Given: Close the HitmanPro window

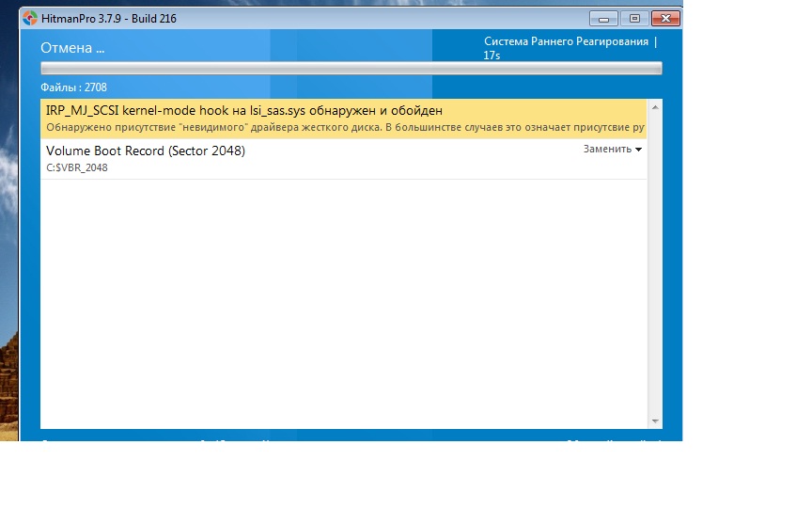Looking at the screenshot, I should point(665,19).
